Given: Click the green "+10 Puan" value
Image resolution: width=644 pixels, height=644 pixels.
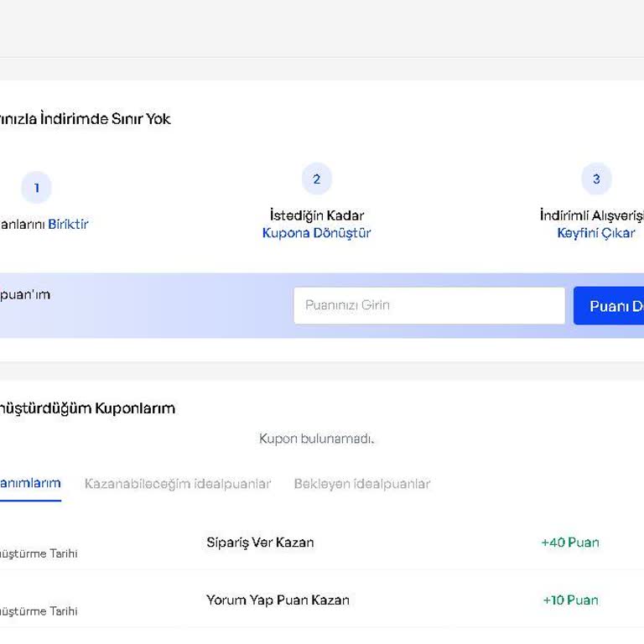Looking at the screenshot, I should (x=570, y=600).
